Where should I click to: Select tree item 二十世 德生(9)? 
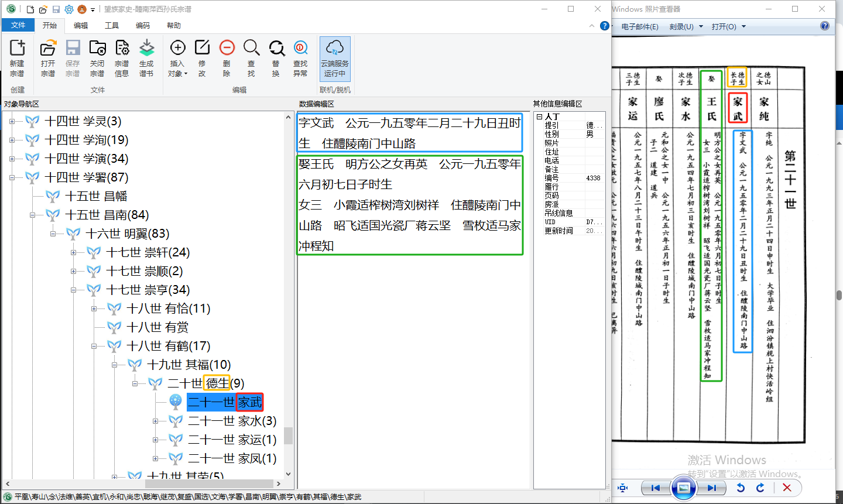[206, 383]
